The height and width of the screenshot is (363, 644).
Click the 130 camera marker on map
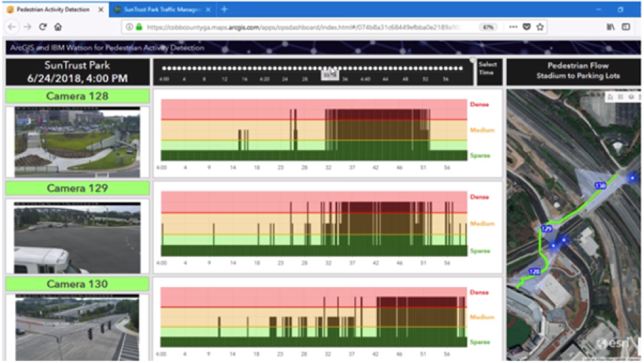point(600,186)
